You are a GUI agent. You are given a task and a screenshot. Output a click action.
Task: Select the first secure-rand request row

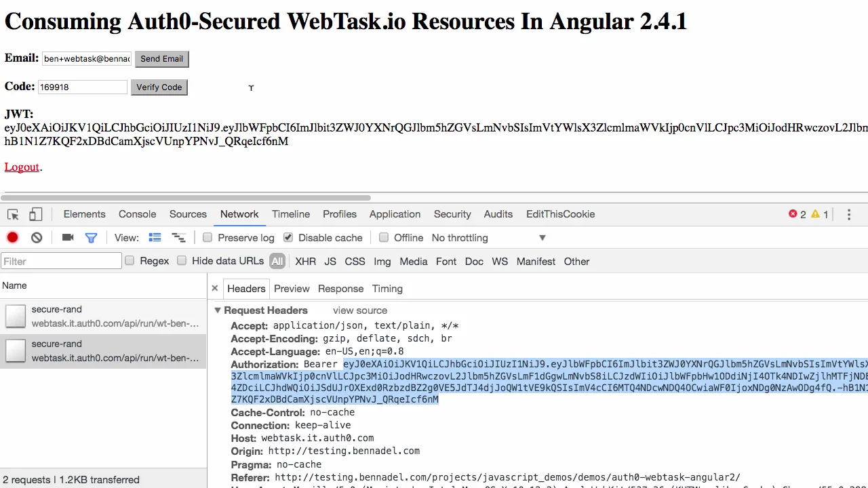[103, 316]
